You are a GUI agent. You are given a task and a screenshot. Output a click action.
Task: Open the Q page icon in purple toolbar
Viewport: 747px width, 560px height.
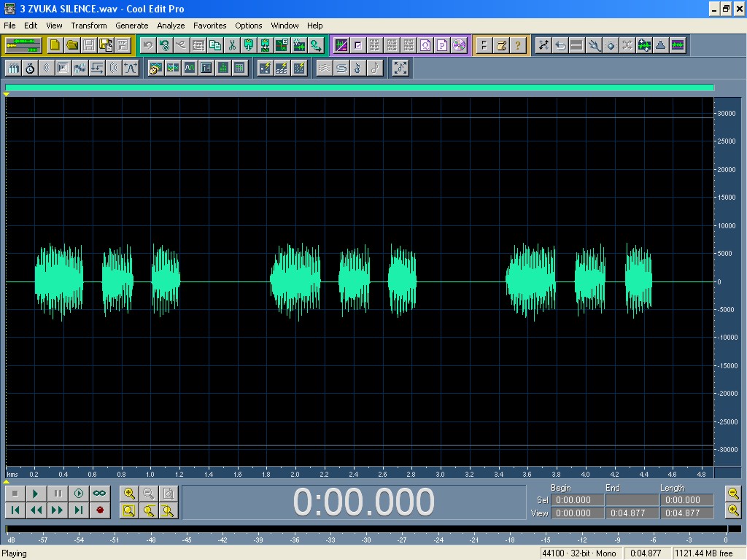tap(425, 45)
